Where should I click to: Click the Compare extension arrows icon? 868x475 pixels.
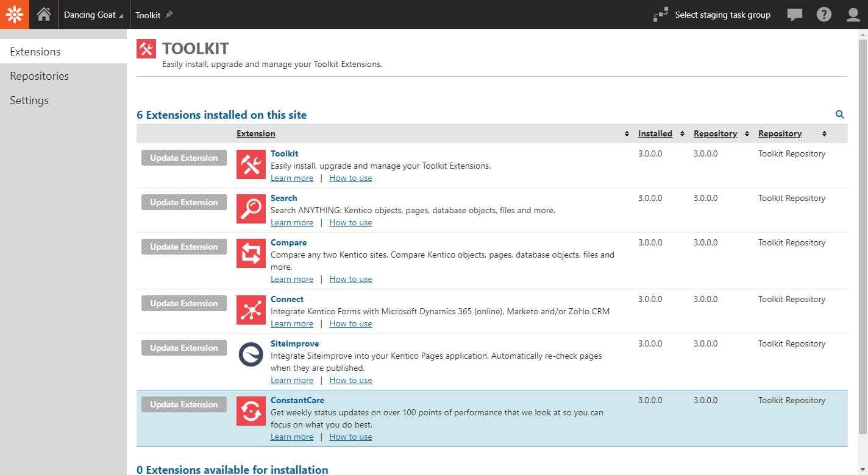coord(251,254)
